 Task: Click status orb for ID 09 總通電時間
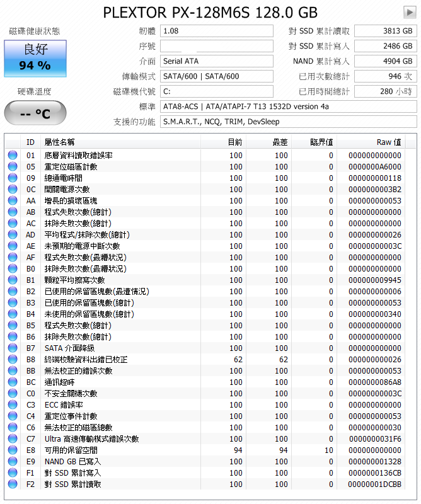point(13,178)
